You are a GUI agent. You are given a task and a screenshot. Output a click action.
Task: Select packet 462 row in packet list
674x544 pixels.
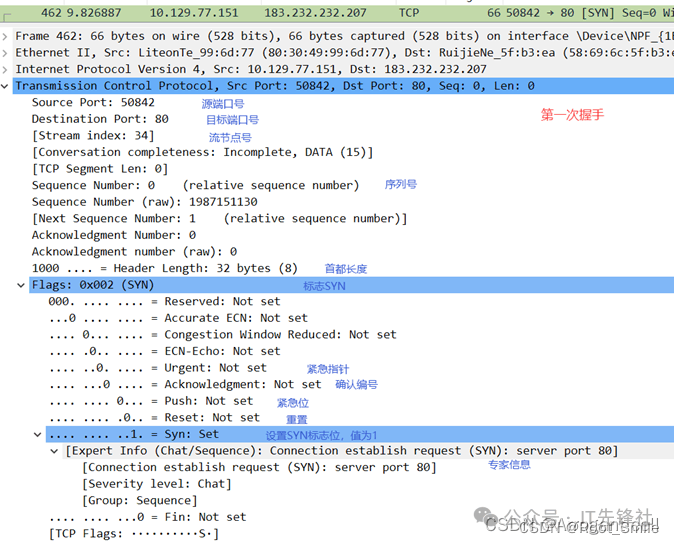(x=300, y=11)
